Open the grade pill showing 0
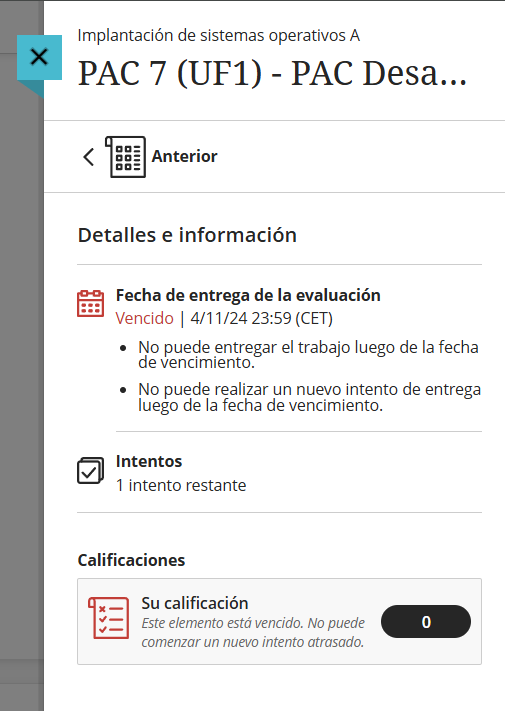This screenshot has height=711, width=505. point(426,622)
